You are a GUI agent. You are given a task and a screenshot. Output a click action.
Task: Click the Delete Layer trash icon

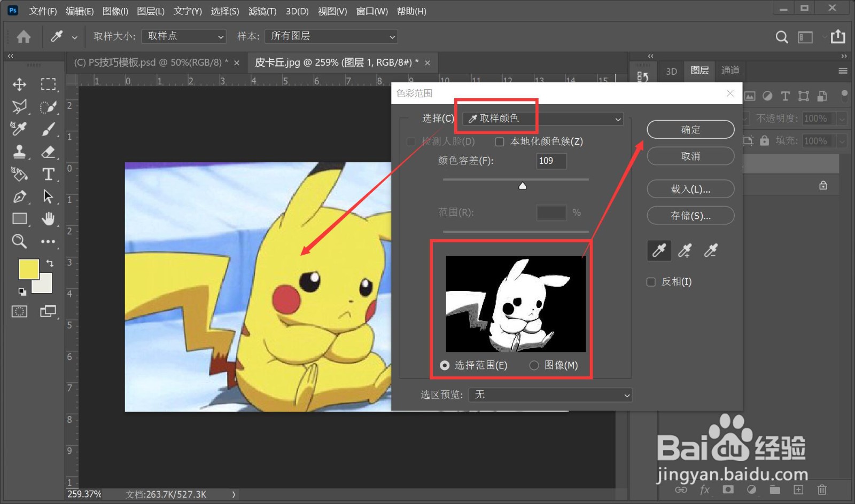(822, 490)
